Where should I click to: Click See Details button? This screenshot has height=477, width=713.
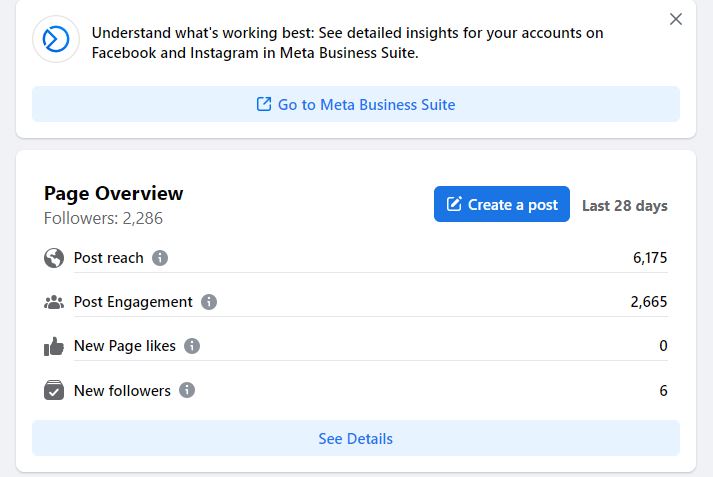356,438
